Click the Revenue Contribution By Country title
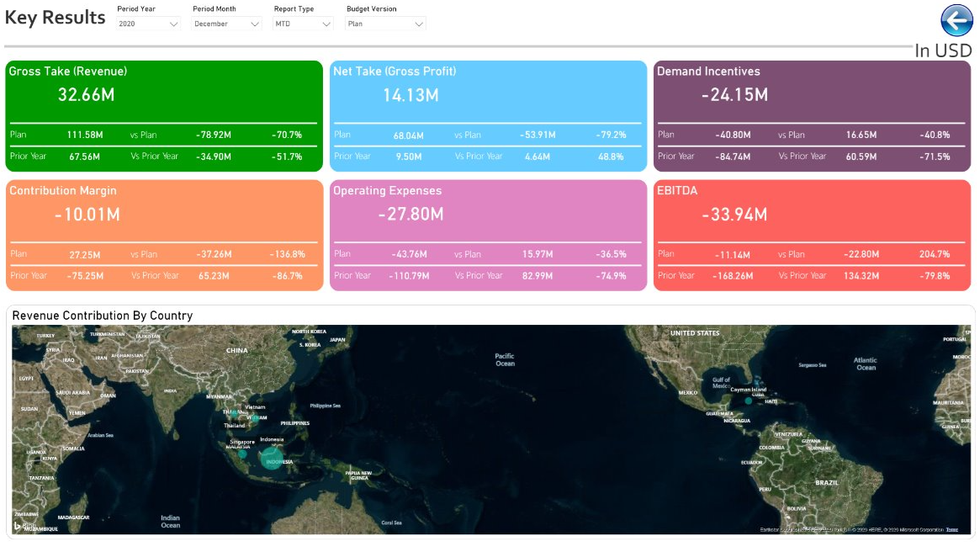Image resolution: width=980 pixels, height=552 pixels. point(103,316)
